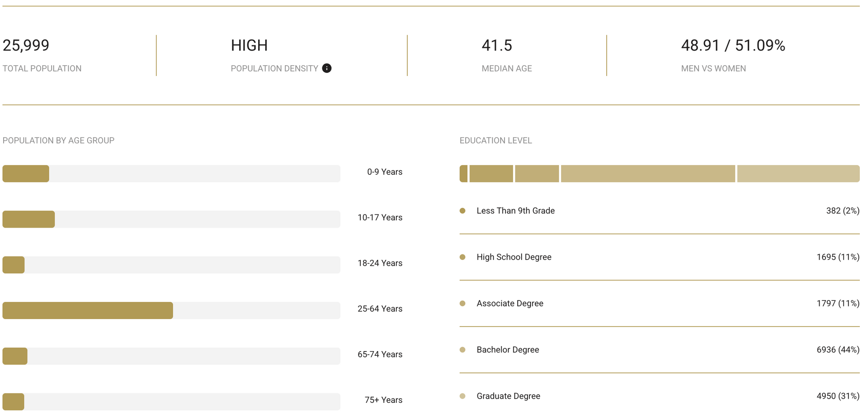Click the 4950 (31%) value

pos(838,396)
